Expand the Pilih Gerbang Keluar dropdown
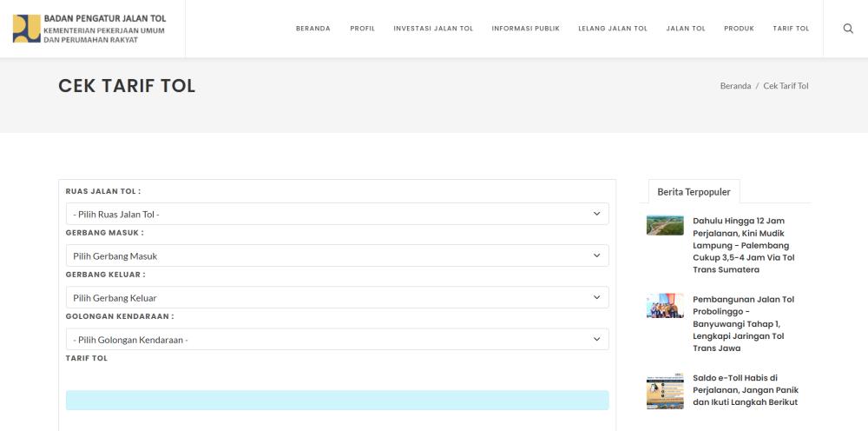Image resolution: width=868 pixels, height=431 pixels. 337,297
